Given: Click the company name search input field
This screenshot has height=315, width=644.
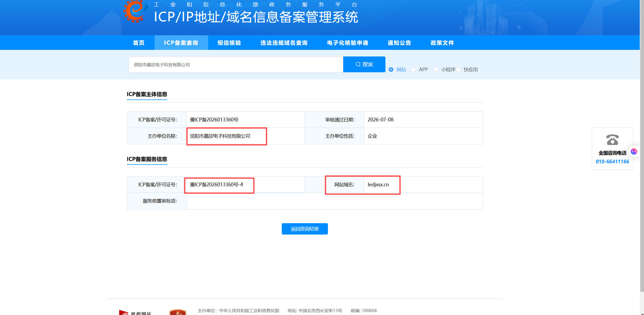Looking at the screenshot, I should click(236, 65).
